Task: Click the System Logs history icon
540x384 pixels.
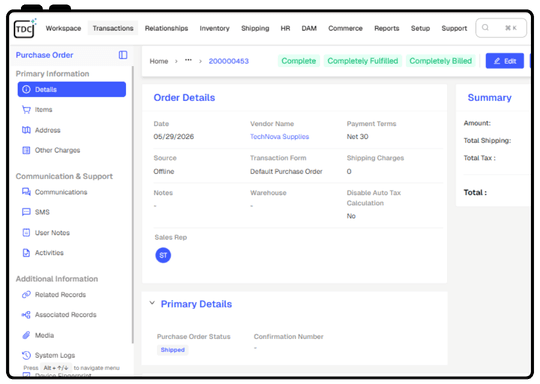Action: [26, 355]
